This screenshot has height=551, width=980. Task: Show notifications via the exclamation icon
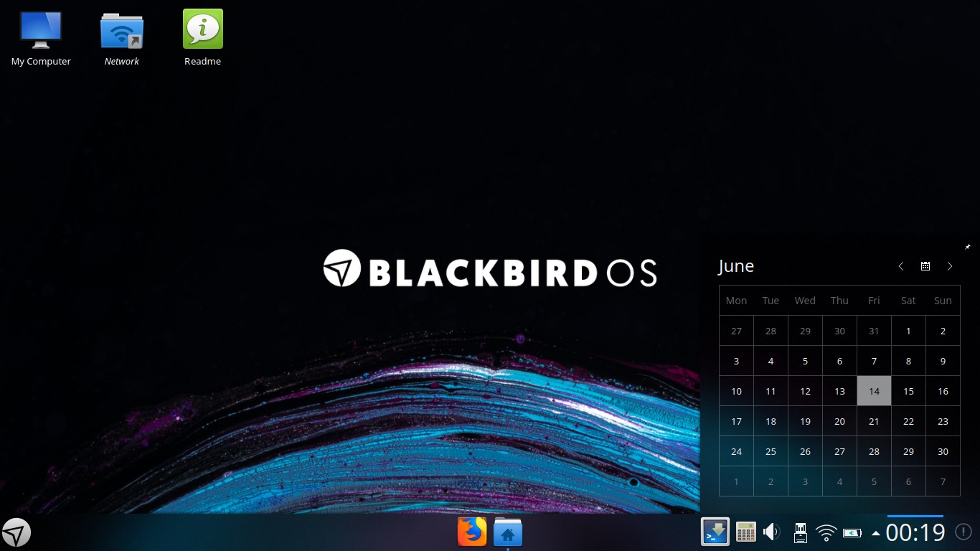tap(963, 532)
